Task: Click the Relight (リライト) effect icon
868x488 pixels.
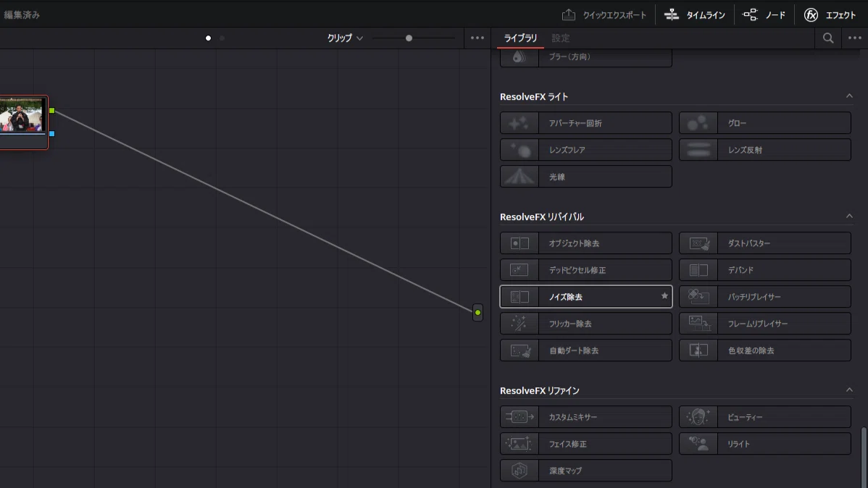Action: tap(698, 444)
